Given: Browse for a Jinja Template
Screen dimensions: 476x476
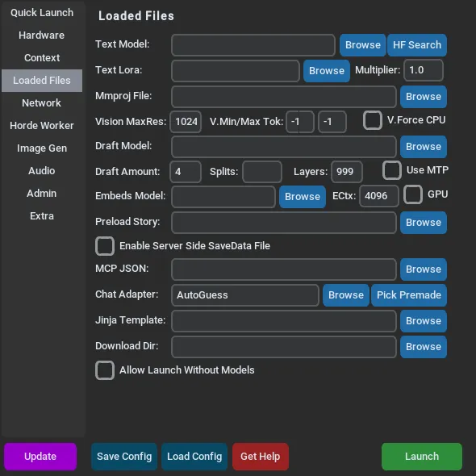Looking at the screenshot, I should [x=424, y=321].
